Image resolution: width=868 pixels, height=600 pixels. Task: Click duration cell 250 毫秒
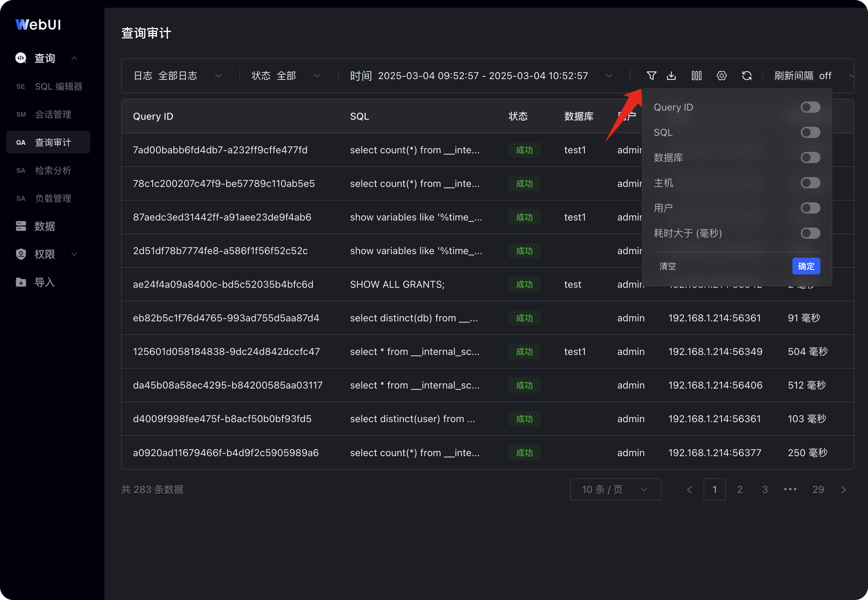(x=807, y=453)
